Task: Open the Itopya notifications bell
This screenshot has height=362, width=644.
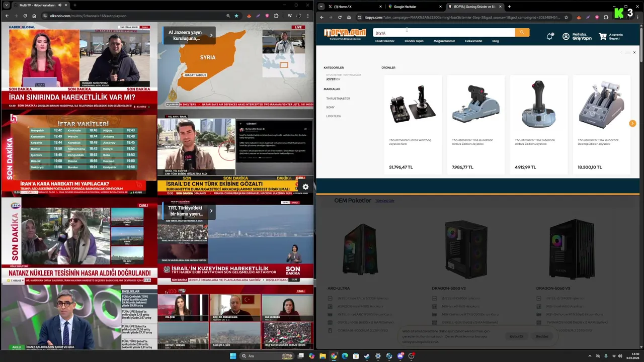Action: [x=549, y=36]
